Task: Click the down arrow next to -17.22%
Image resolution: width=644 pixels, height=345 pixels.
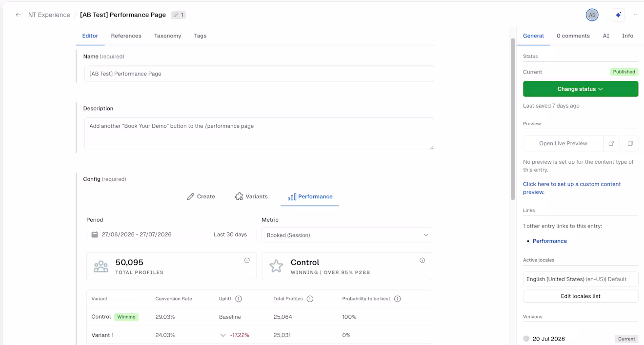Action: pyautogui.click(x=223, y=335)
